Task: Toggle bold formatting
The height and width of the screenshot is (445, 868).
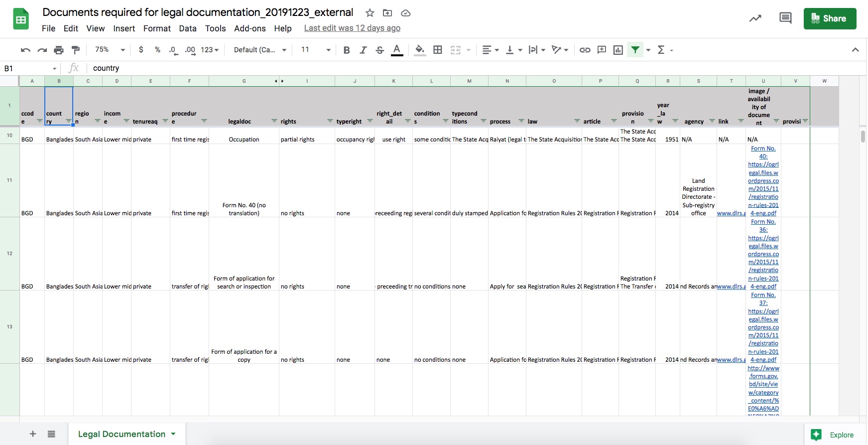Action: click(347, 50)
